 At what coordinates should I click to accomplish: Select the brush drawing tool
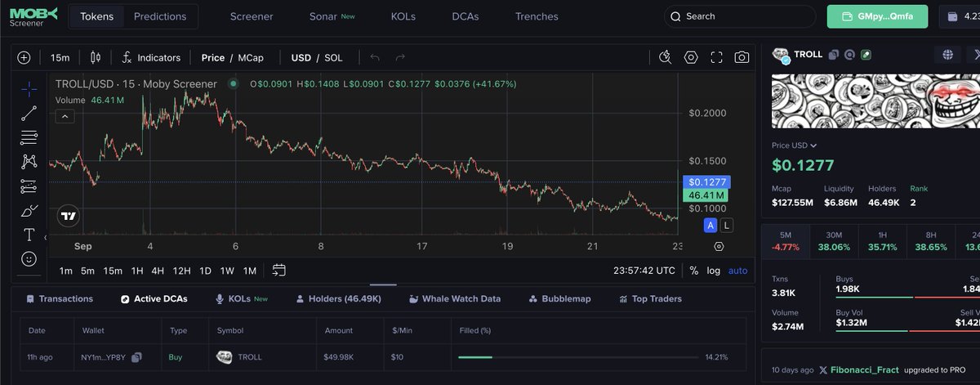(x=29, y=210)
